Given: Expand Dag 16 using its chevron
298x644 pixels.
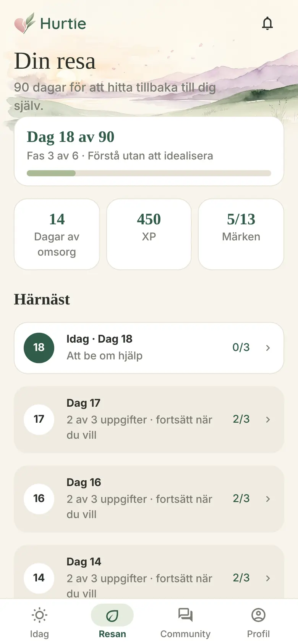Looking at the screenshot, I should click(x=268, y=499).
